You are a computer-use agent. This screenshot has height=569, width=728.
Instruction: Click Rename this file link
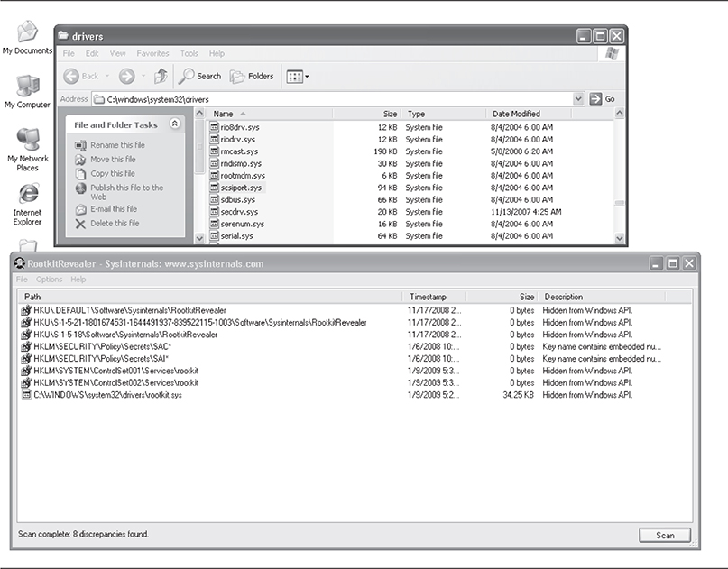[x=116, y=145]
